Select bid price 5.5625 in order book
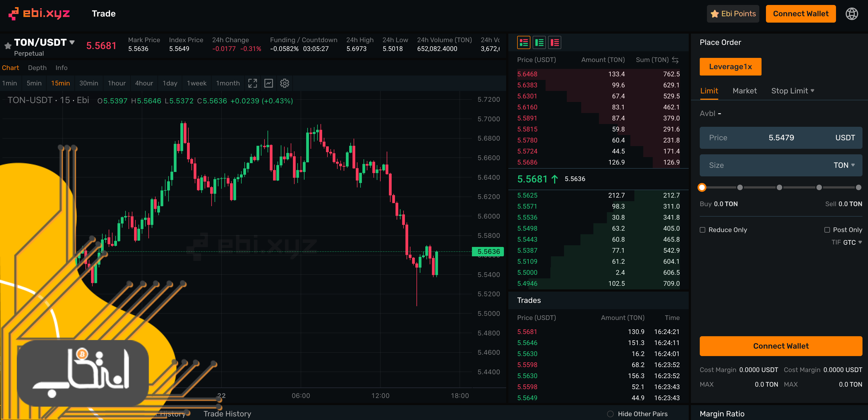The height and width of the screenshot is (420, 868). 527,195
